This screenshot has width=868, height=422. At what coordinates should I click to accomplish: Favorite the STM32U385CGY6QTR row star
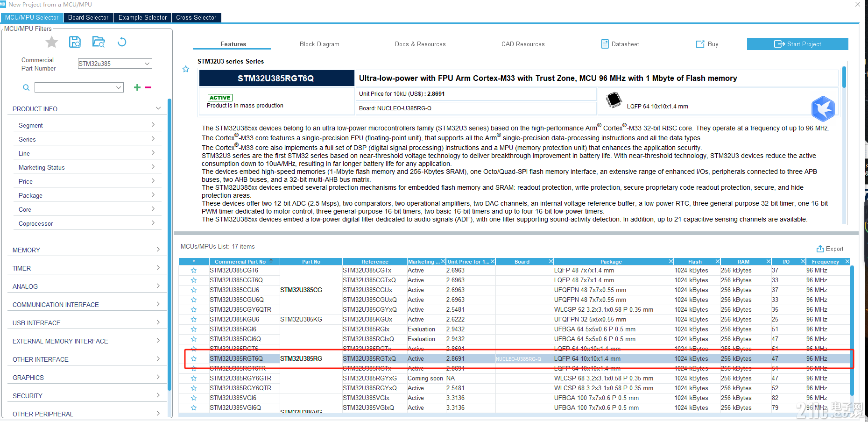194,310
